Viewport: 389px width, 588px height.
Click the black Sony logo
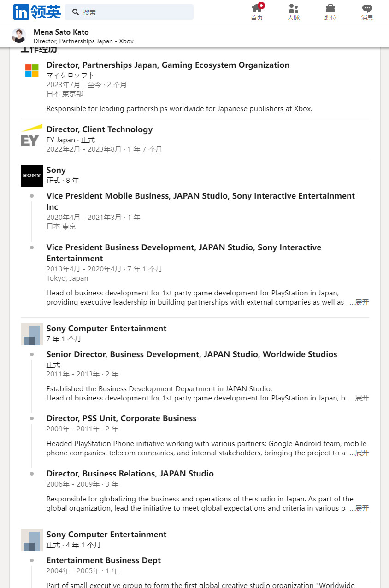pos(32,176)
